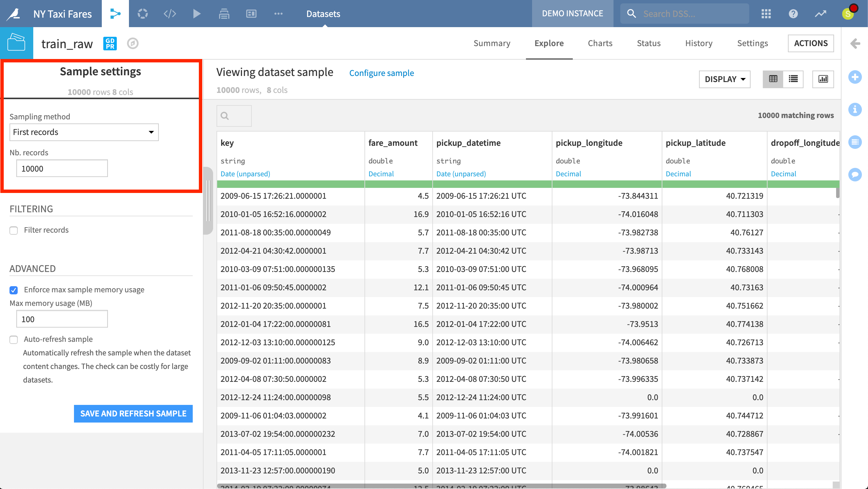This screenshot has height=489, width=868.
Task: Collapse right panel with back arrow
Action: click(x=855, y=43)
